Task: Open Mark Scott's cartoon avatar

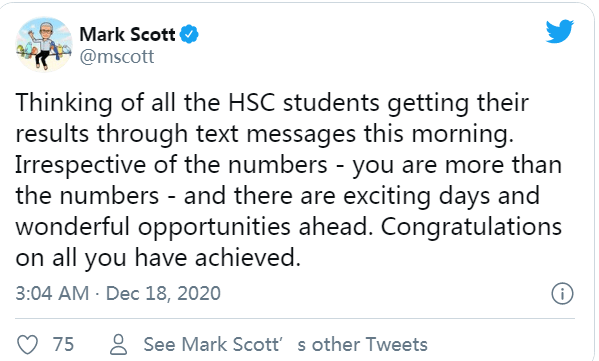Action: tap(44, 44)
